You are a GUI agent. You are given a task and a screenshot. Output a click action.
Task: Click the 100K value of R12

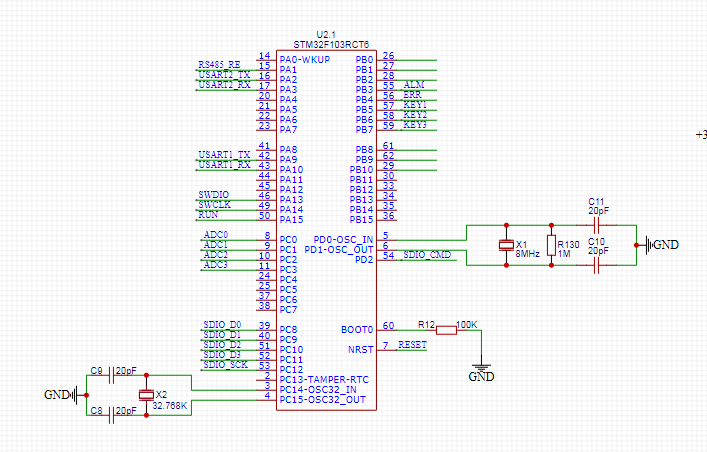click(x=467, y=324)
